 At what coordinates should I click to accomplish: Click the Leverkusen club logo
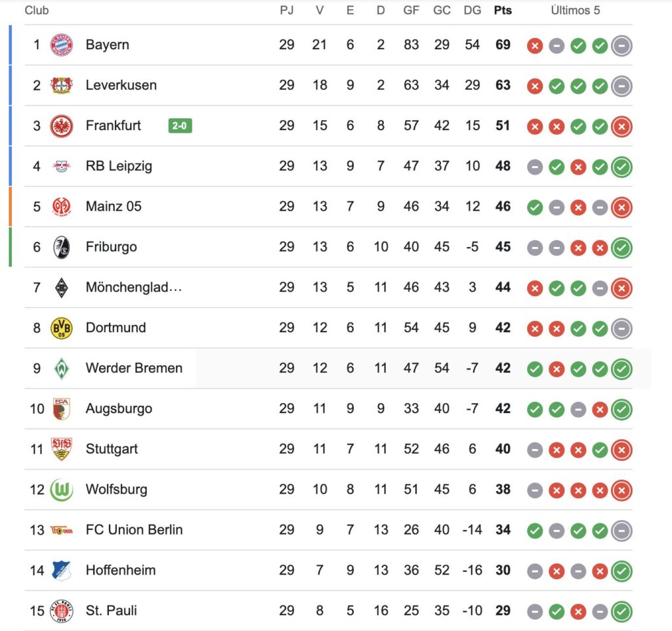[61, 85]
